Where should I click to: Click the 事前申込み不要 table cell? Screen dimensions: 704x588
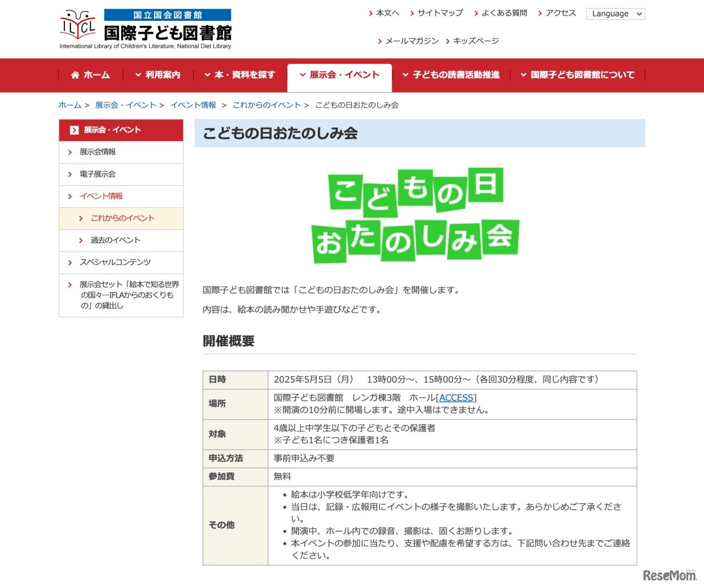pyautogui.click(x=452, y=459)
